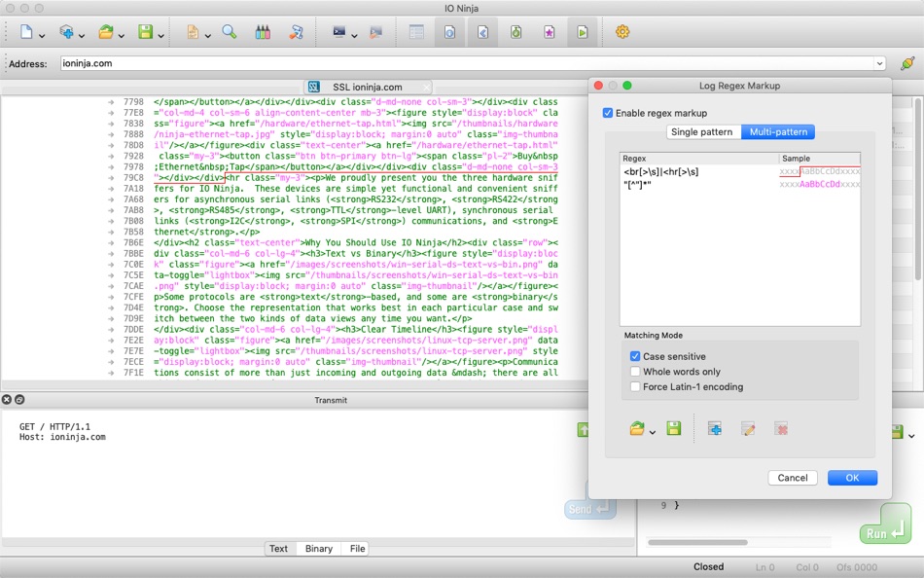This screenshot has height=578, width=924.
Task: Click the connect plug icon beside Address
Action: pos(907,63)
